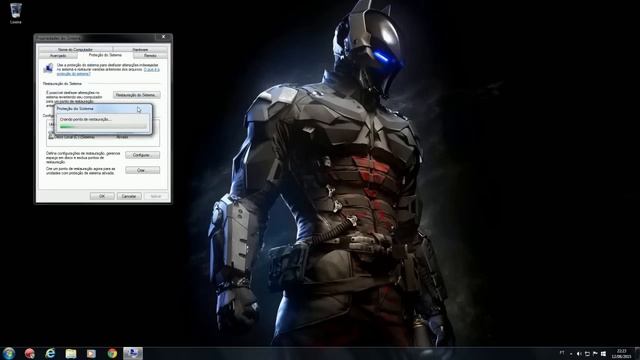
Task: Switch to the Remoto tab
Action: click(x=150, y=56)
